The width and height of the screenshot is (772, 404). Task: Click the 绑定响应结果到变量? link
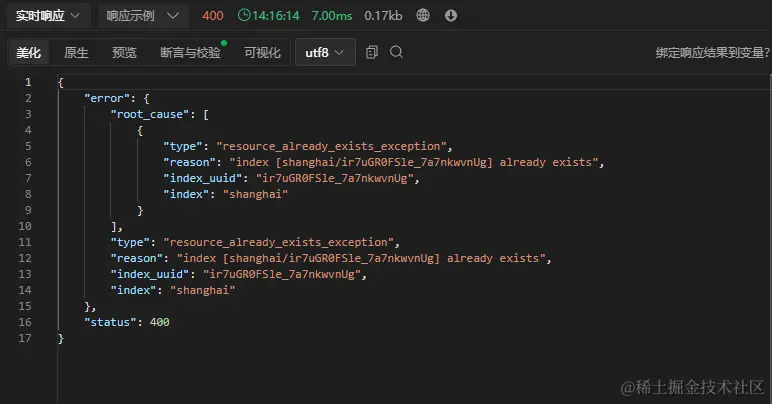[712, 53]
